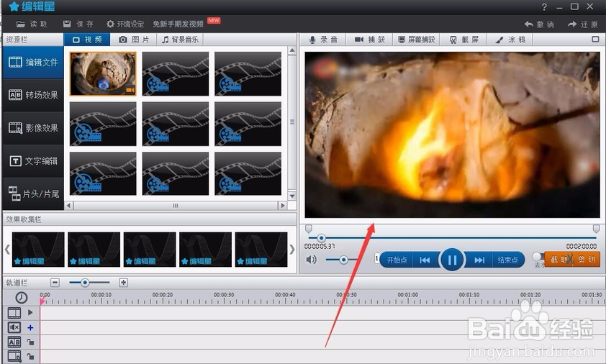Toggle the audio track mute icon
The image size is (606, 364).
pos(14,328)
